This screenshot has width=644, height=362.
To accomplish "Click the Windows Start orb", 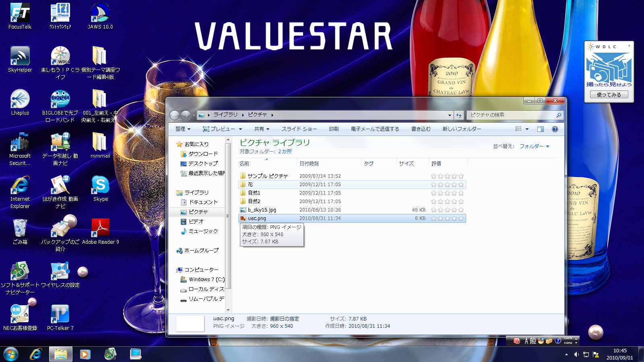I will pos(11,354).
